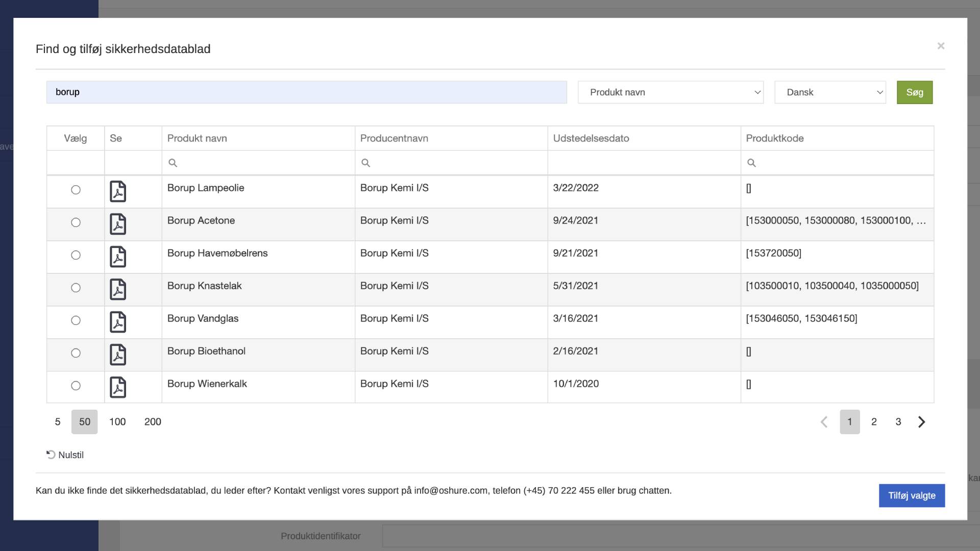Click the 10/1/2020 issue date cell
This screenshot has width=980, height=551.
(x=644, y=387)
